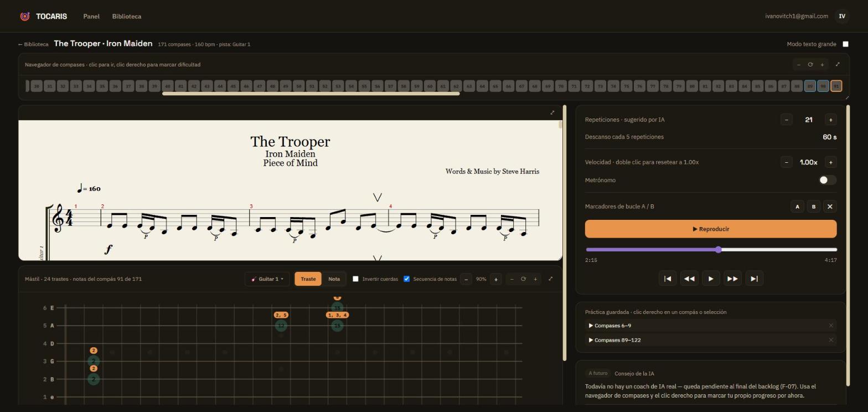Click the orange Reproducir button
The height and width of the screenshot is (412, 868).
pos(711,229)
